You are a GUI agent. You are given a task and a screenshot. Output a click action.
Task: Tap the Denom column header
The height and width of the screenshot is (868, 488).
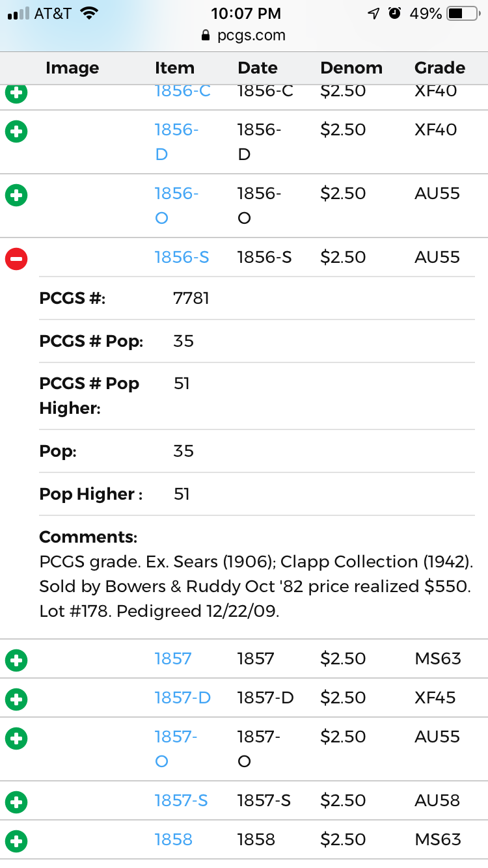351,68
